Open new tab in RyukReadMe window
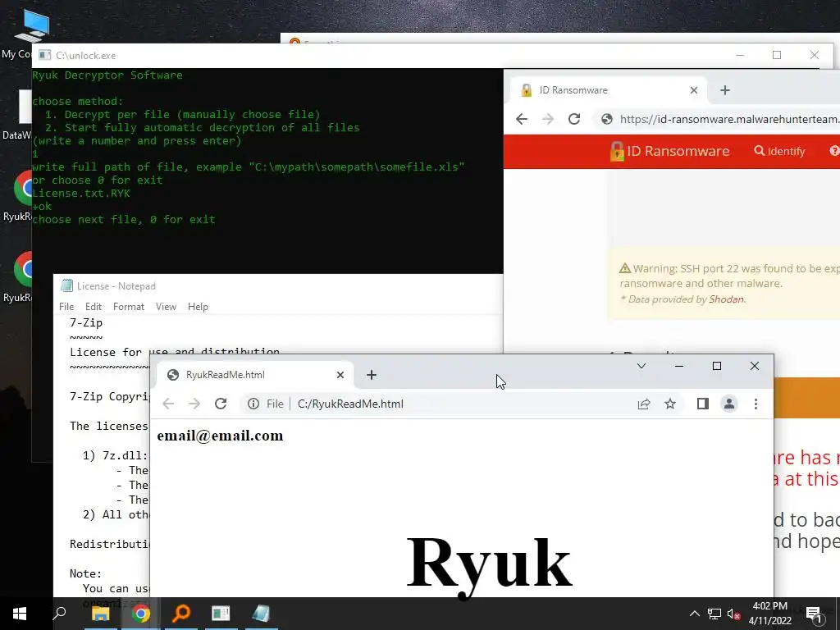The width and height of the screenshot is (840, 630). point(372,375)
